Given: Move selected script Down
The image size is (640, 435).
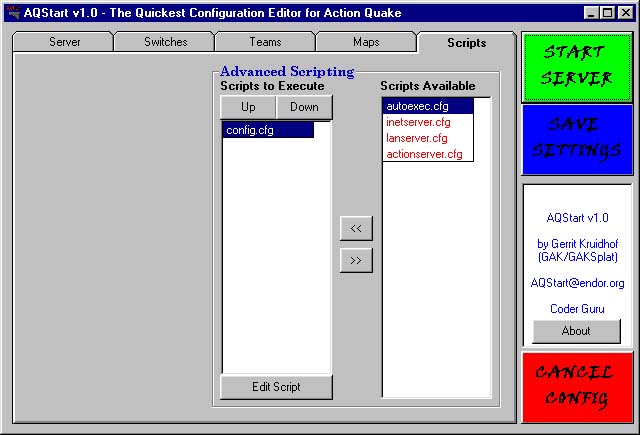Looking at the screenshot, I should 304,107.
